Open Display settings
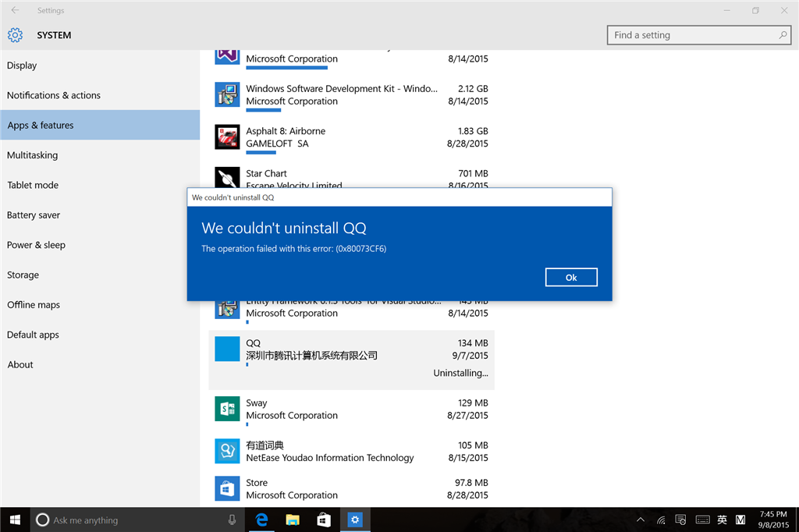 pyautogui.click(x=22, y=66)
